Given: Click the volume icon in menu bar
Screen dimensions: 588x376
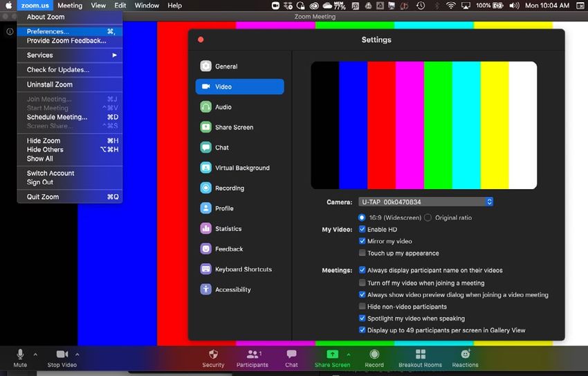Looking at the screenshot, I should pyautogui.click(x=514, y=6).
